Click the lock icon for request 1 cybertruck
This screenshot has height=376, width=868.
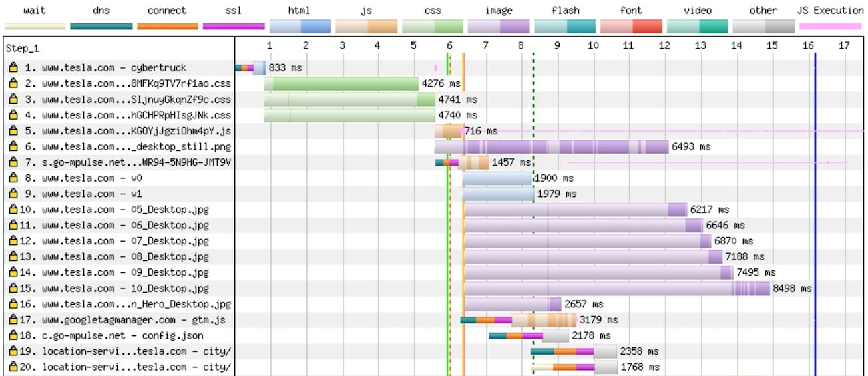click(13, 68)
